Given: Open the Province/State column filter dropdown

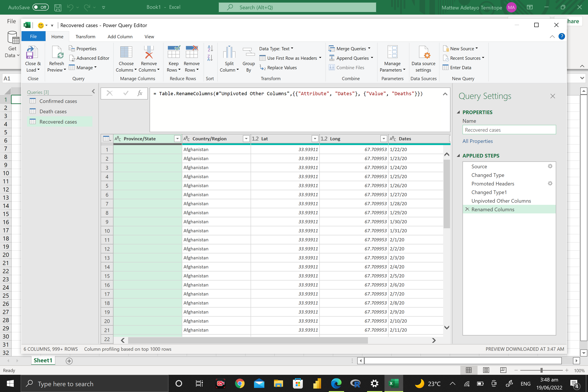Looking at the screenshot, I should pos(177,138).
